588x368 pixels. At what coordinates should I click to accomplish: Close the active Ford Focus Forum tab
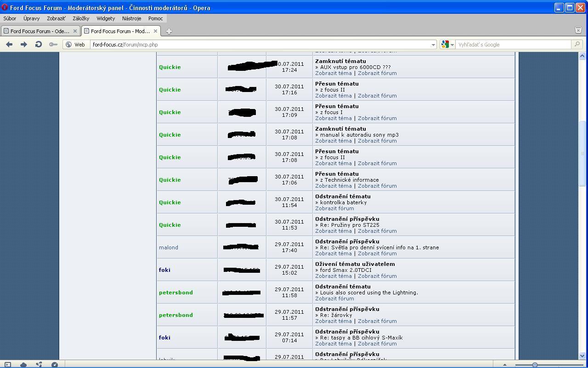tap(155, 31)
